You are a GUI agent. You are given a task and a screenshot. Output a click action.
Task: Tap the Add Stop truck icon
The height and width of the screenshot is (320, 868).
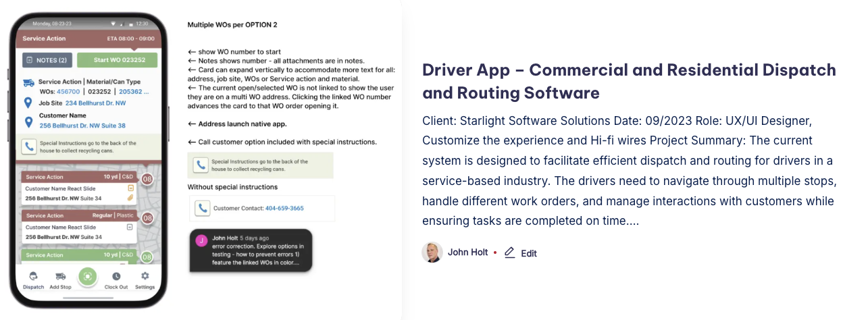(60, 277)
